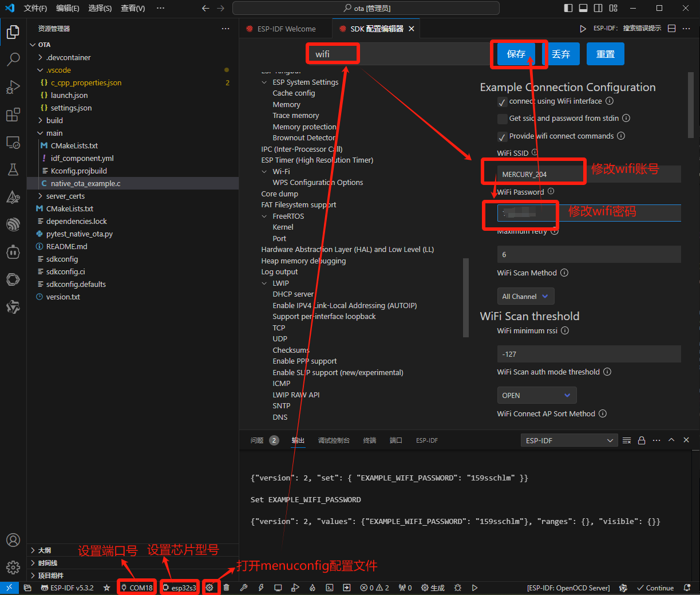The width and height of the screenshot is (700, 595).
Task: Open the Accounts icon in activity bar
Action: pyautogui.click(x=13, y=540)
